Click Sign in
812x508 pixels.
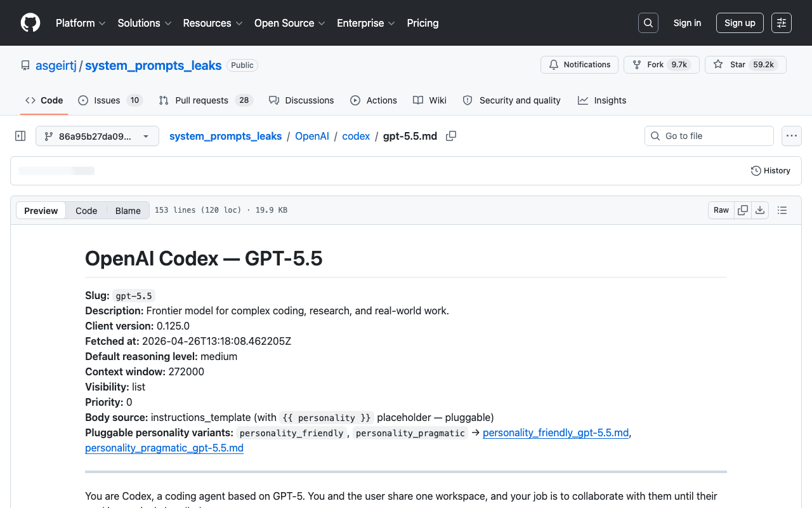(687, 23)
